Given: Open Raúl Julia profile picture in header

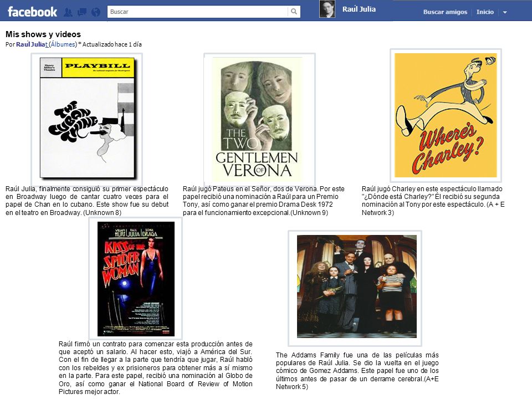Looking at the screenshot, I should point(327,9).
